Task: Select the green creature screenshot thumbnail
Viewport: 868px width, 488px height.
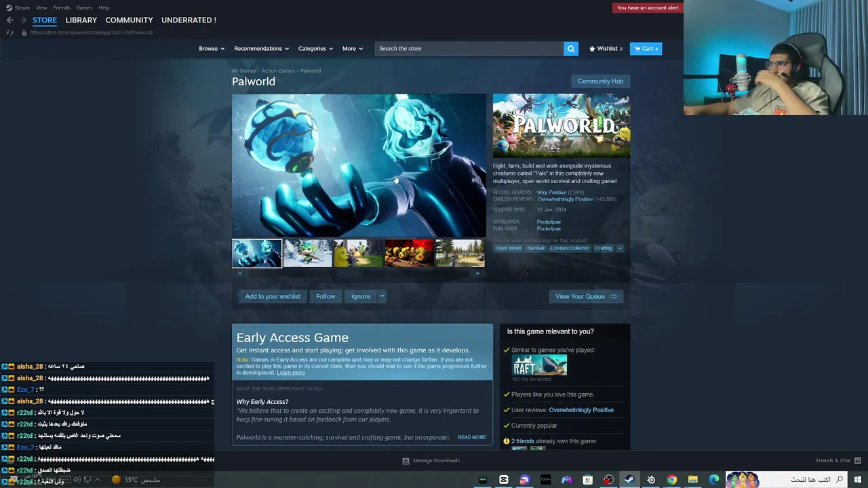Action: point(308,253)
